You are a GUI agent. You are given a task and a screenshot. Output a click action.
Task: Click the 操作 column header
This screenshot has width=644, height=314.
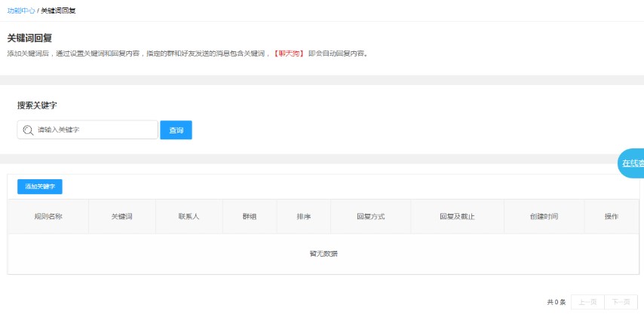pyautogui.click(x=611, y=217)
